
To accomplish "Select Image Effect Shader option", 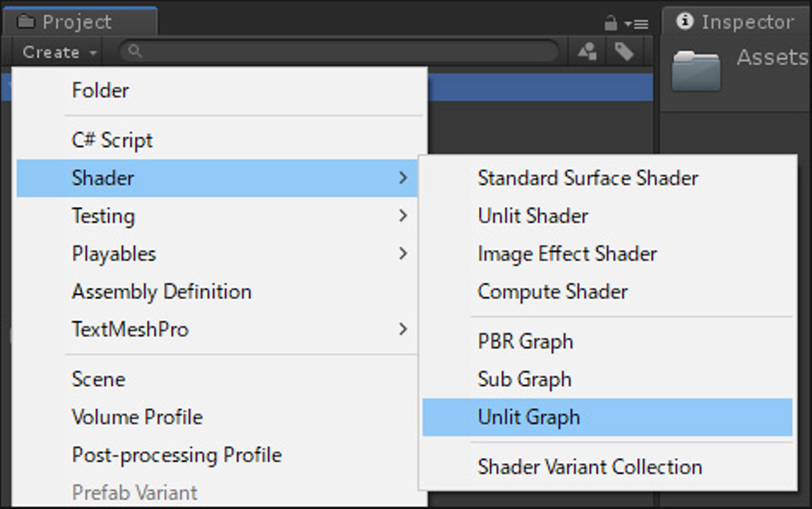I will tap(607, 254).
